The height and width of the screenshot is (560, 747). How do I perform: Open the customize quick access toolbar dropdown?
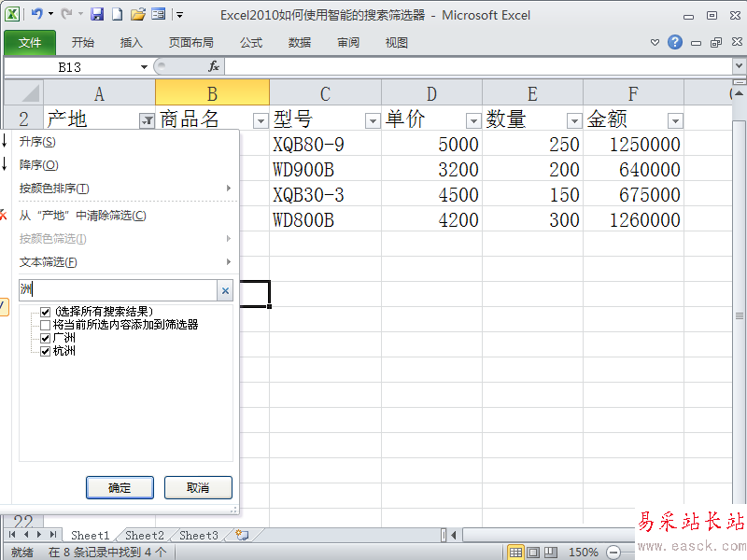(179, 15)
